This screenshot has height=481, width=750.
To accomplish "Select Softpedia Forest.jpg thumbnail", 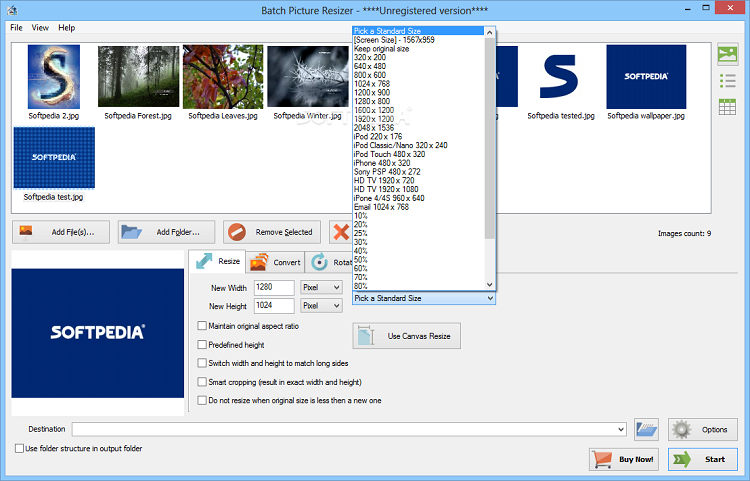I will (138, 77).
